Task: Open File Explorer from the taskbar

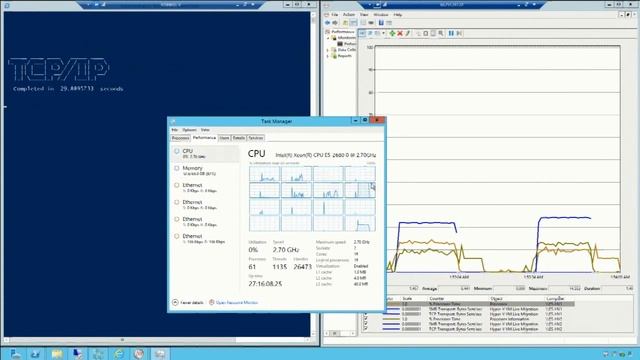Action: pos(57,353)
